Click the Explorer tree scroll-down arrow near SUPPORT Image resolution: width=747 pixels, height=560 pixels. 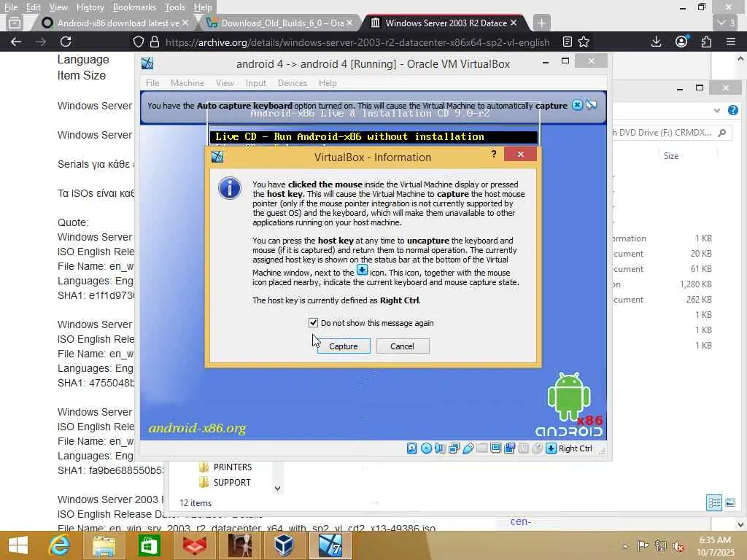click(x=277, y=488)
